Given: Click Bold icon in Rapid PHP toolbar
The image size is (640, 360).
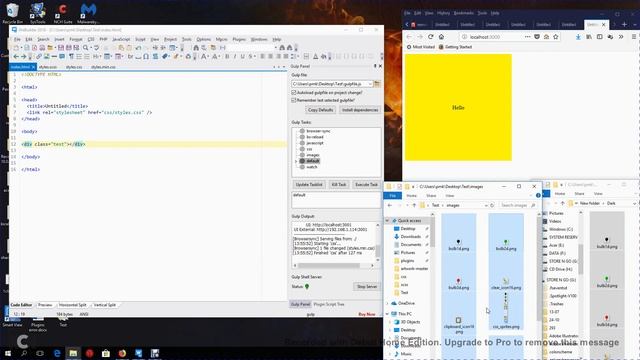Looking at the screenshot, I should [227, 56].
